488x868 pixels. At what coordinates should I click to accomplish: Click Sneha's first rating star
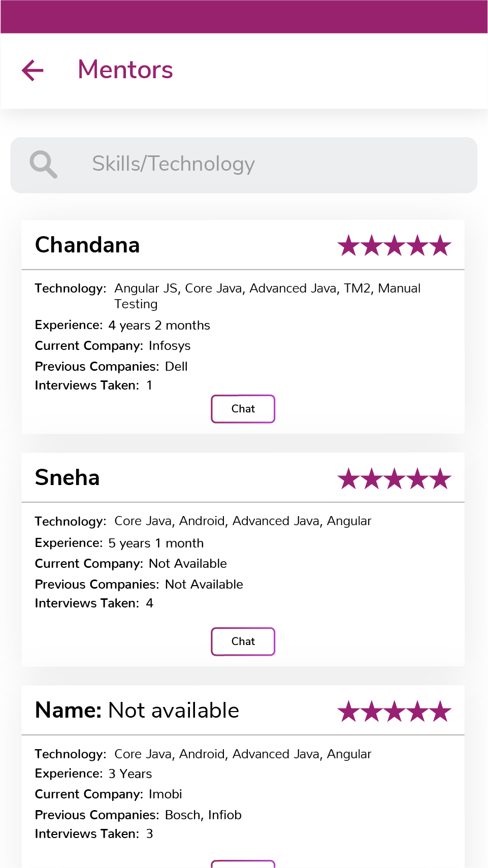[349, 478]
